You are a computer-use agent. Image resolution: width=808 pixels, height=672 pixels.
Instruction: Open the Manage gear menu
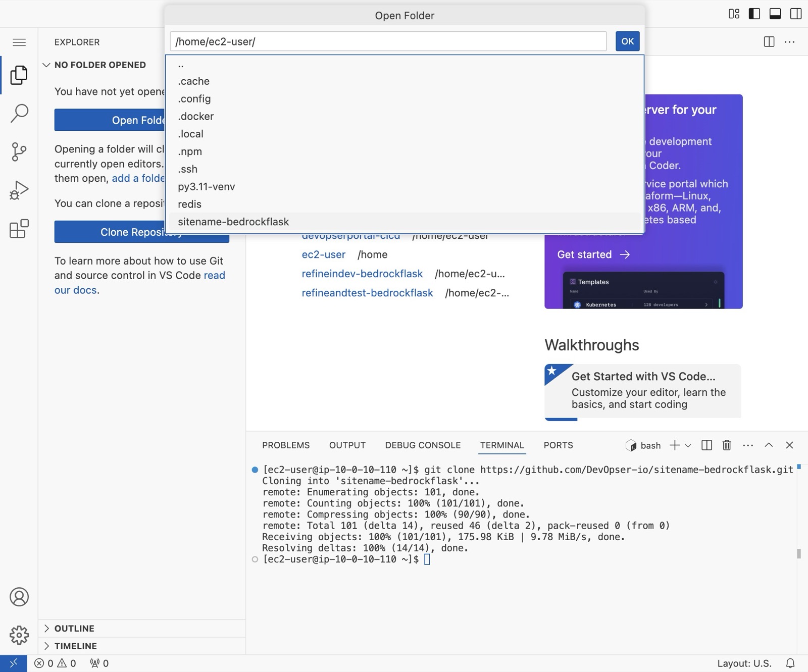click(x=19, y=635)
